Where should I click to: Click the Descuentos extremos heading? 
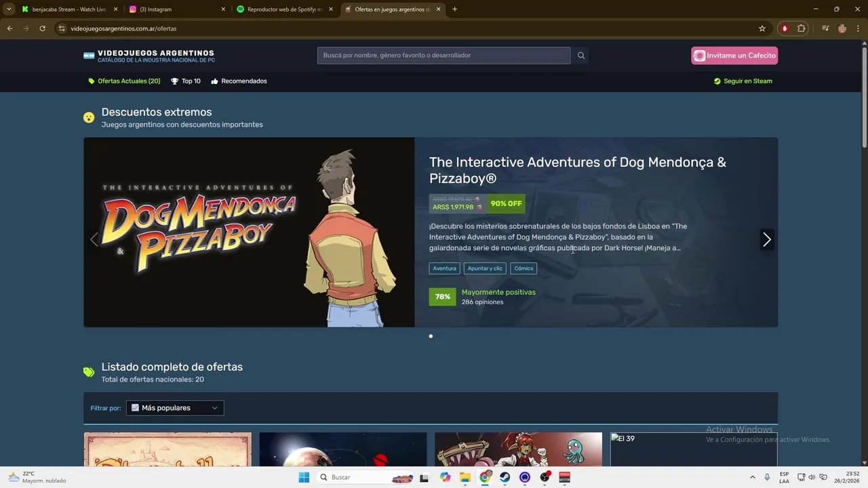(157, 112)
